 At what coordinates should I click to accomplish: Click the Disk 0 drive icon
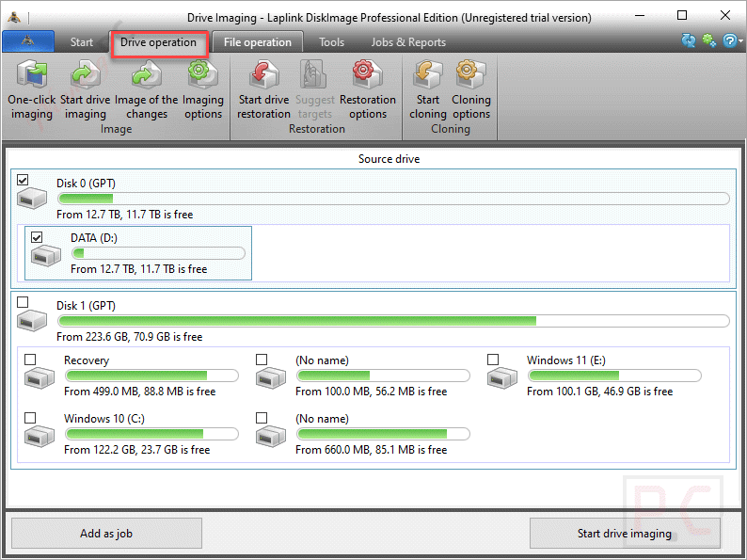coord(32,199)
